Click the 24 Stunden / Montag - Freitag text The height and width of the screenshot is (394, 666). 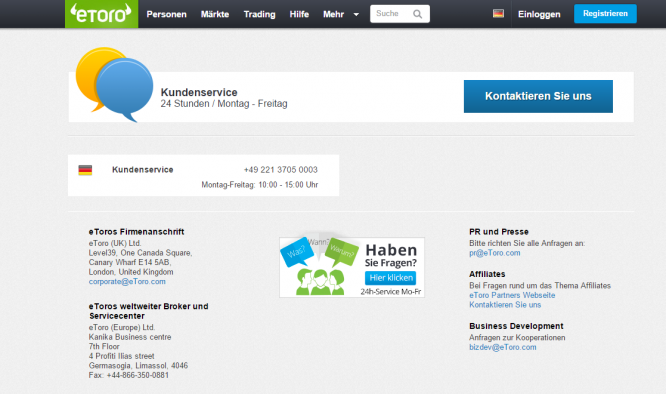[x=224, y=104]
